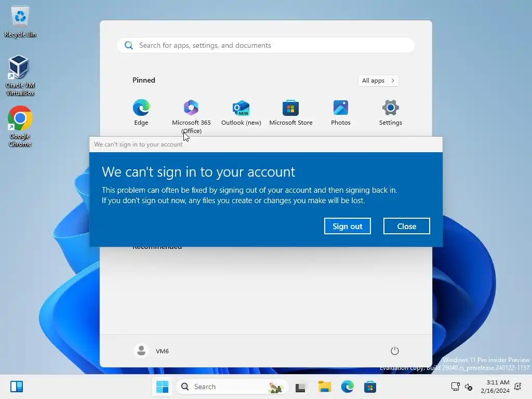Click the search highlight image in taskbar search
This screenshot has height=399, width=532.
tap(275, 387)
